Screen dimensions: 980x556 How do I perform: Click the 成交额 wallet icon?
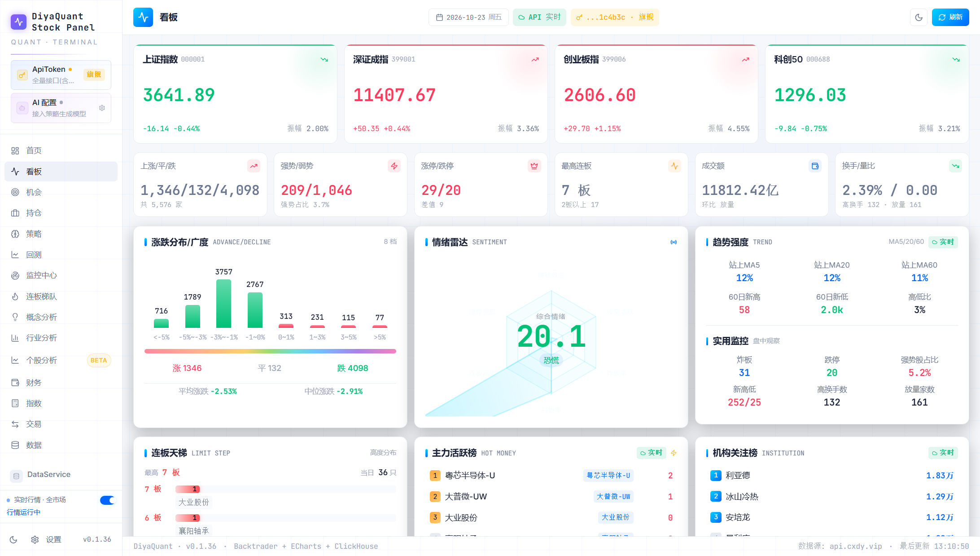815,166
